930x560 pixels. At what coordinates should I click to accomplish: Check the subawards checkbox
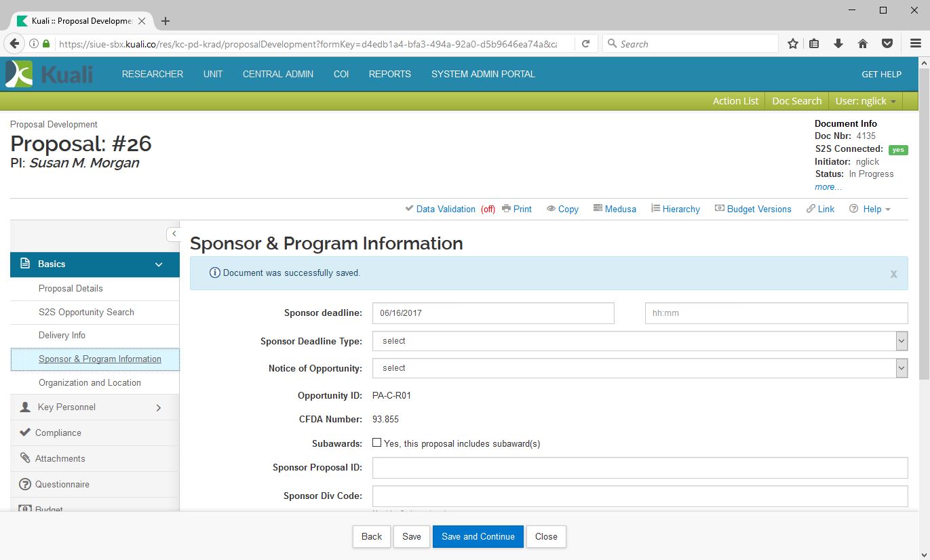pyautogui.click(x=377, y=443)
